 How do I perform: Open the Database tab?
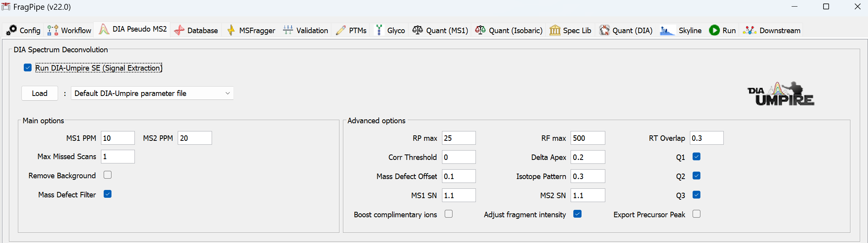tap(196, 30)
